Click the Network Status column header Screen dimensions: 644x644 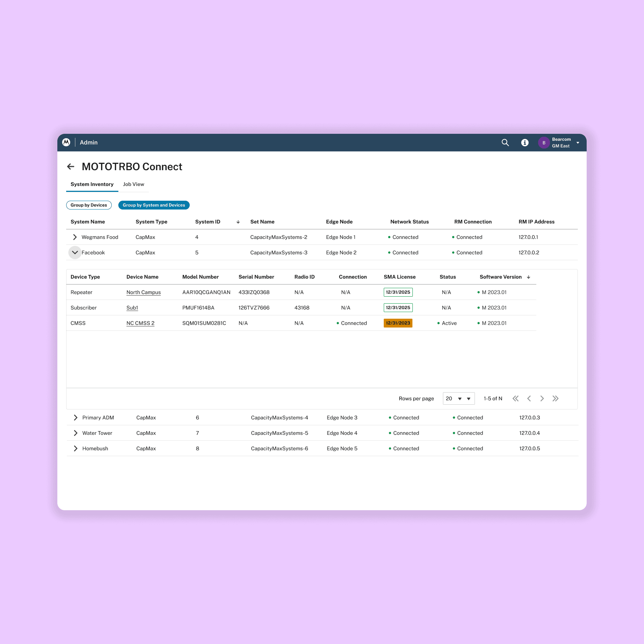[409, 222]
